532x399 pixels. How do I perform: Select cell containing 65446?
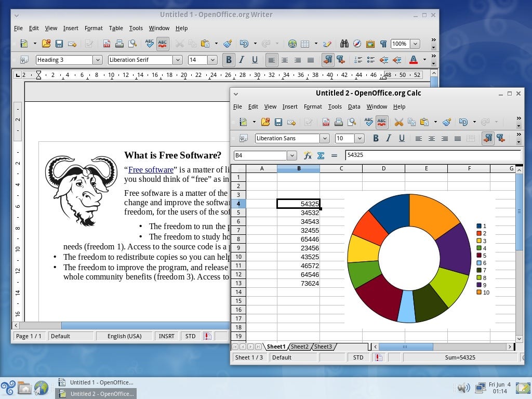point(299,239)
